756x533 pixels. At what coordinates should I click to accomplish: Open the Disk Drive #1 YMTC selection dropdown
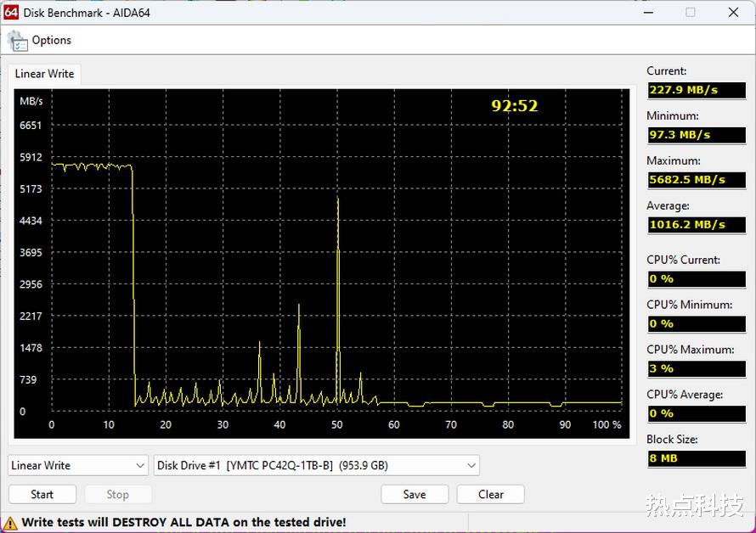316,466
